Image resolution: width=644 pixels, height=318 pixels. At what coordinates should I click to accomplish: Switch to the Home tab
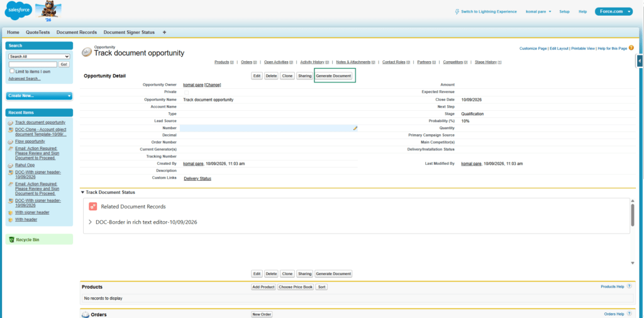click(13, 32)
